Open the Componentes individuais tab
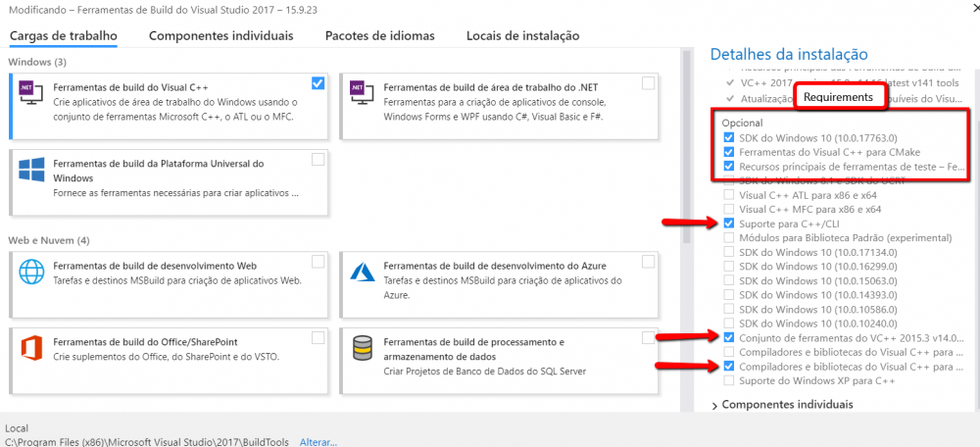Viewport: 980px width, 447px height. 221,35
